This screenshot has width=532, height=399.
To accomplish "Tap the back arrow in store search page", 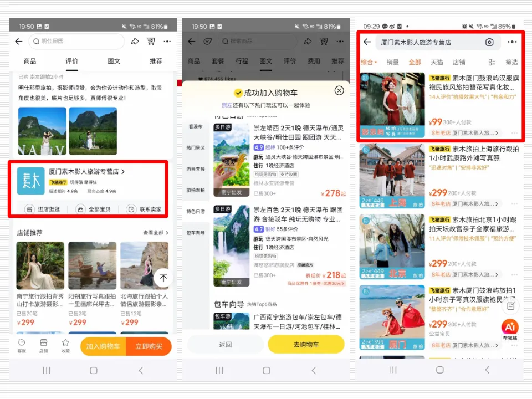I will coord(367,42).
